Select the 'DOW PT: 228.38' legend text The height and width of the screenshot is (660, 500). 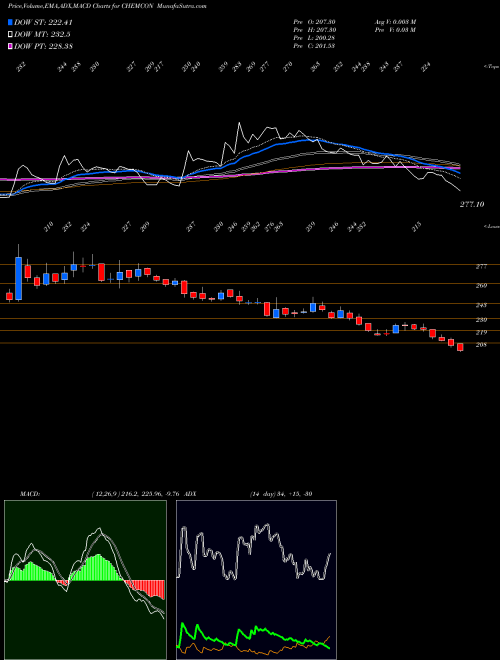43,46
